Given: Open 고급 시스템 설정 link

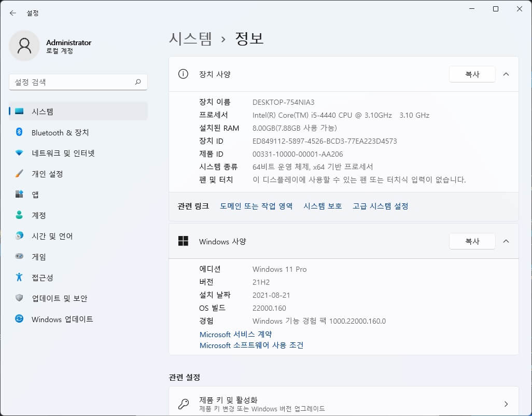Looking at the screenshot, I should [x=381, y=206].
